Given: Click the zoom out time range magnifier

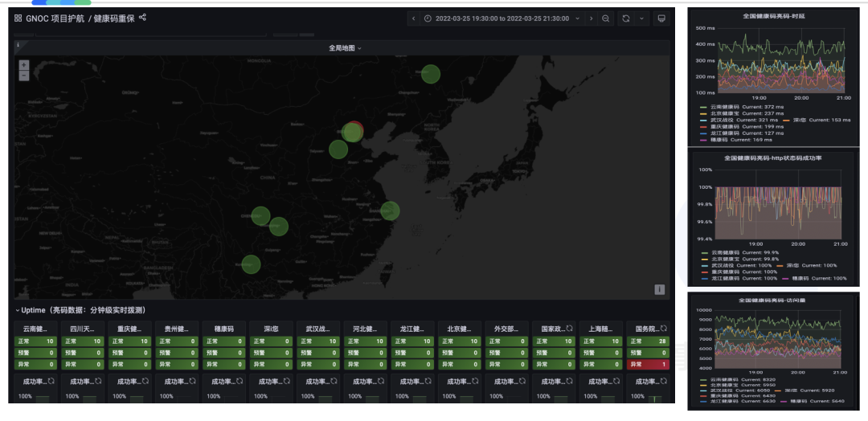Looking at the screenshot, I should pyautogui.click(x=606, y=18).
